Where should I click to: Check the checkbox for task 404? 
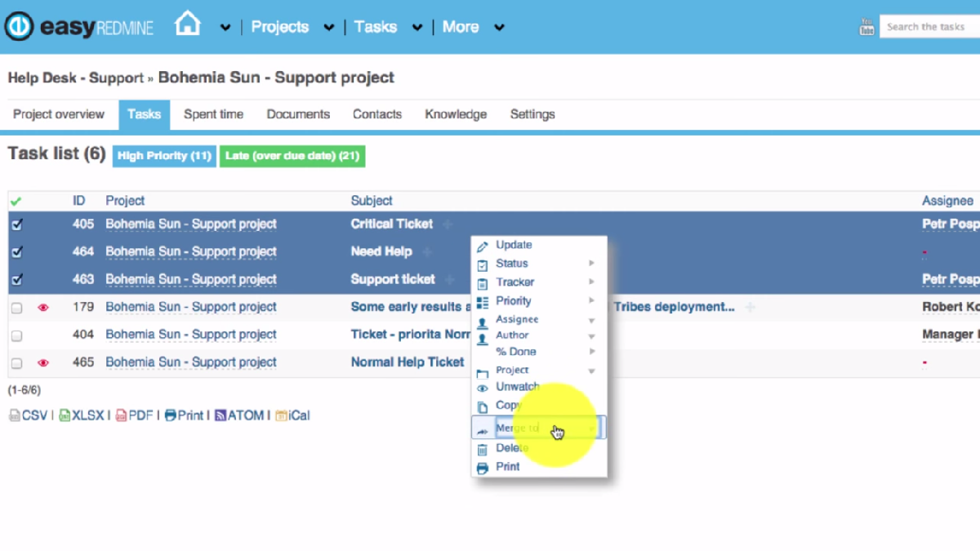[16, 335]
